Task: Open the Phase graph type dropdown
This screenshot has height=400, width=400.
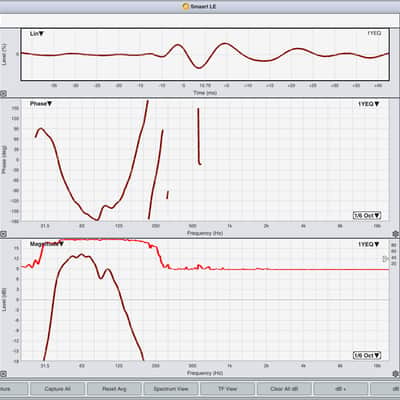Action: pos(41,104)
